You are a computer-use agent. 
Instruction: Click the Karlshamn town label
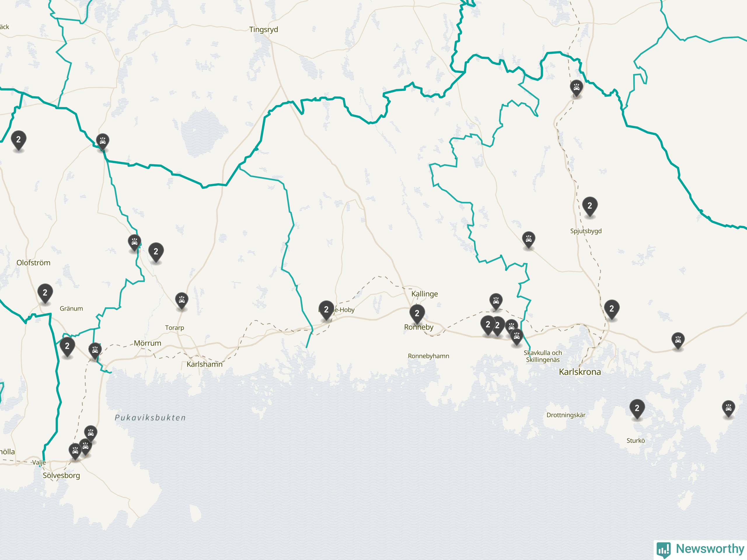[205, 364]
